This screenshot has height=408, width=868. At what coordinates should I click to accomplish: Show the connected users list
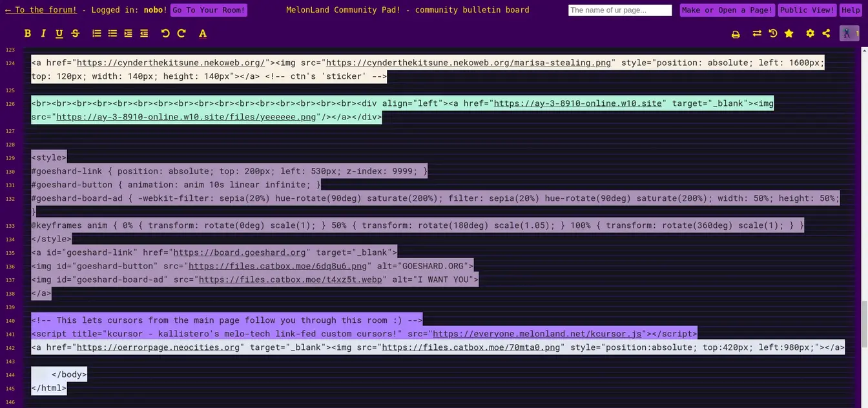coord(849,34)
